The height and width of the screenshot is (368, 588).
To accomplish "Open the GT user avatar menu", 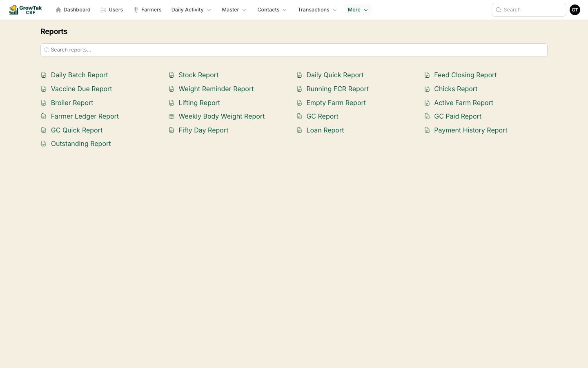I will [x=575, y=10].
